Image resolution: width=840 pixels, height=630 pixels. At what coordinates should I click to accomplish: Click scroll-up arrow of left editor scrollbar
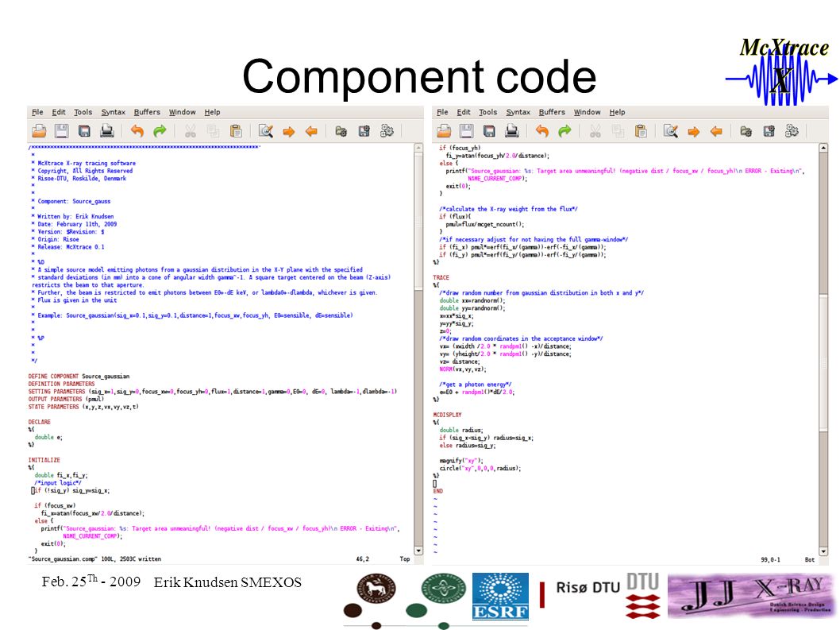pyautogui.click(x=418, y=148)
